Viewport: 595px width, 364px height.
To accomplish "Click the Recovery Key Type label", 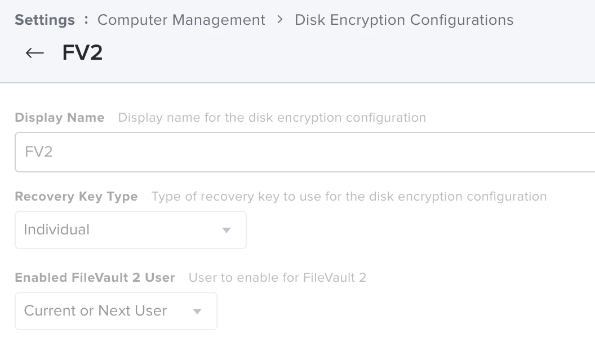I will tap(76, 197).
